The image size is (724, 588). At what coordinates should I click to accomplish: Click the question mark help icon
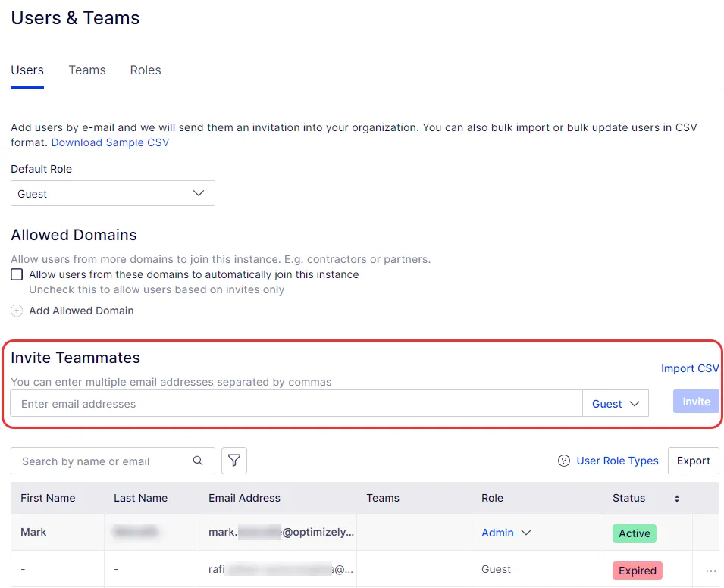(x=564, y=461)
